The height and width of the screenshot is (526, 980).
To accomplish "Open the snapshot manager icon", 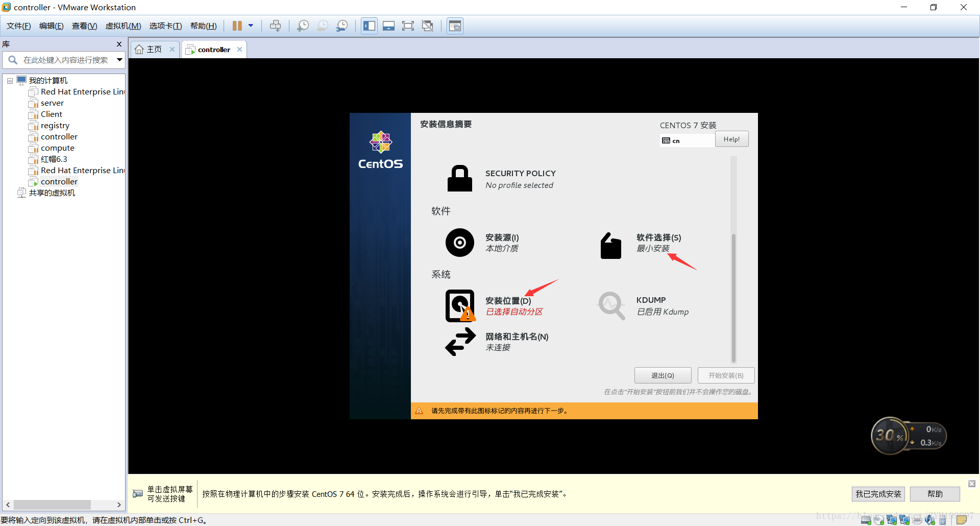I will click(x=342, y=26).
